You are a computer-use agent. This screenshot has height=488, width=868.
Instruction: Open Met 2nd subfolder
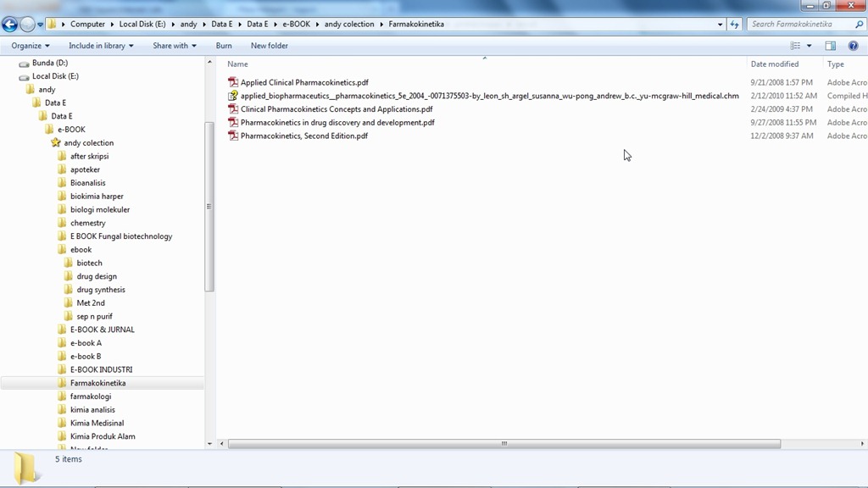tap(90, 302)
